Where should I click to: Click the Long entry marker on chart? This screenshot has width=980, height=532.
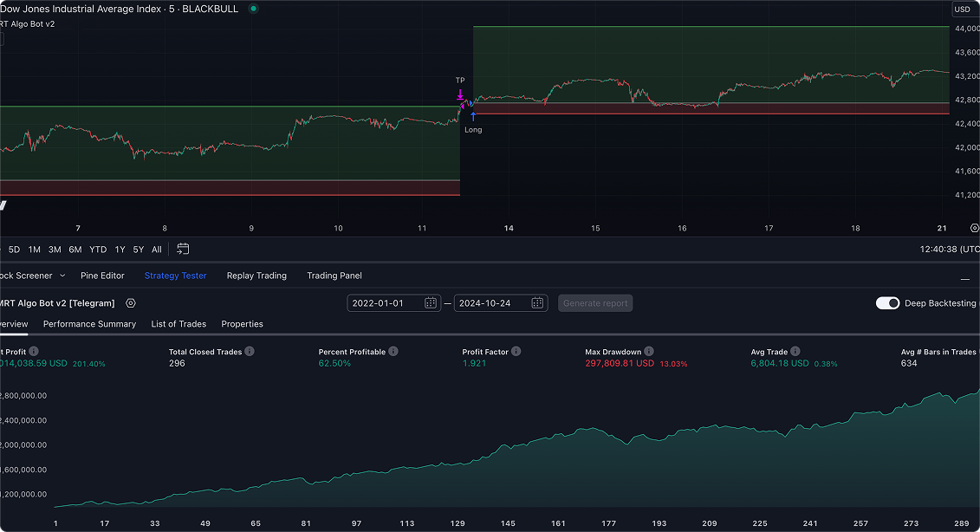(473, 117)
